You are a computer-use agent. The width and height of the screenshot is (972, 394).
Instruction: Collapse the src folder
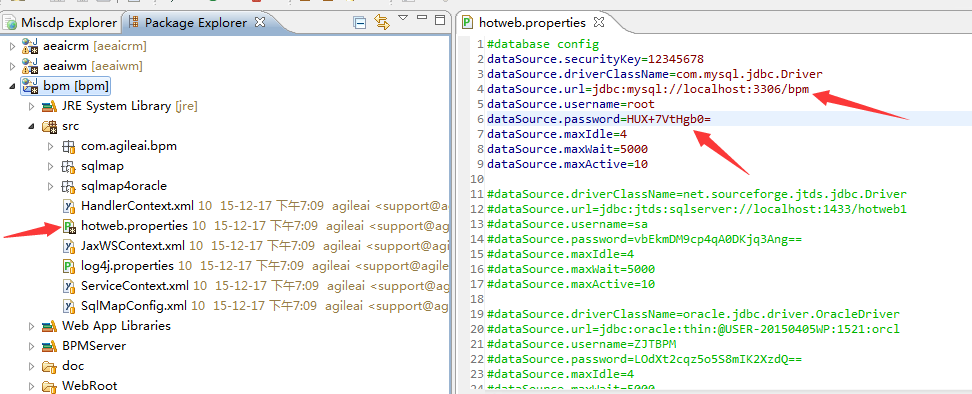32,126
